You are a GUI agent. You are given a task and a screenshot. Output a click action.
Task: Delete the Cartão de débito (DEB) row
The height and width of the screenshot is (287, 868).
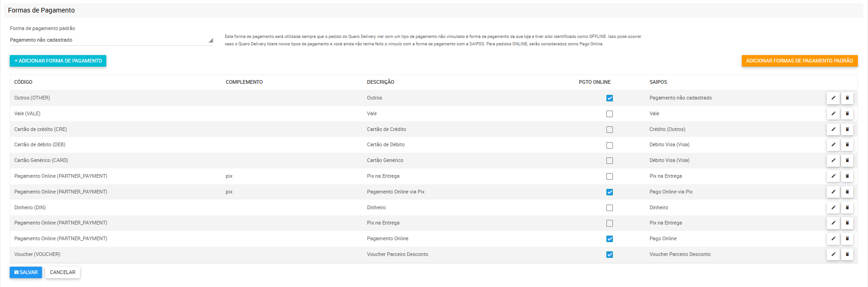[x=847, y=145]
